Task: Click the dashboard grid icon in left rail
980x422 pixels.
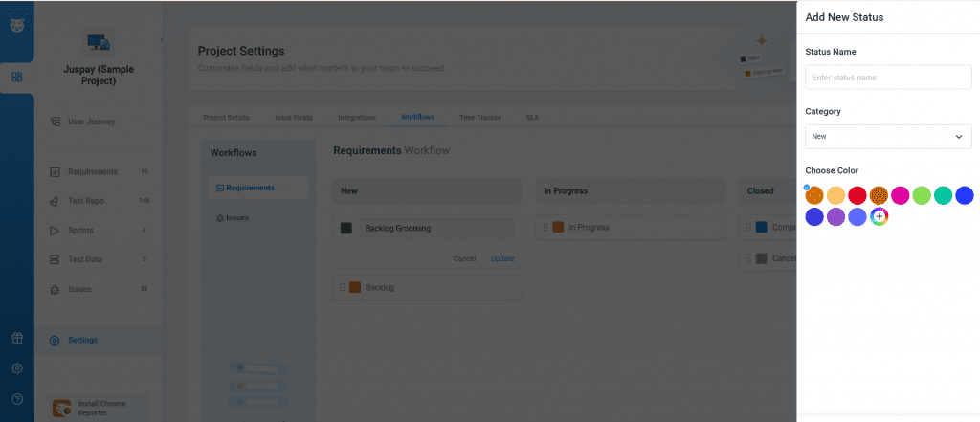Action: [x=17, y=77]
